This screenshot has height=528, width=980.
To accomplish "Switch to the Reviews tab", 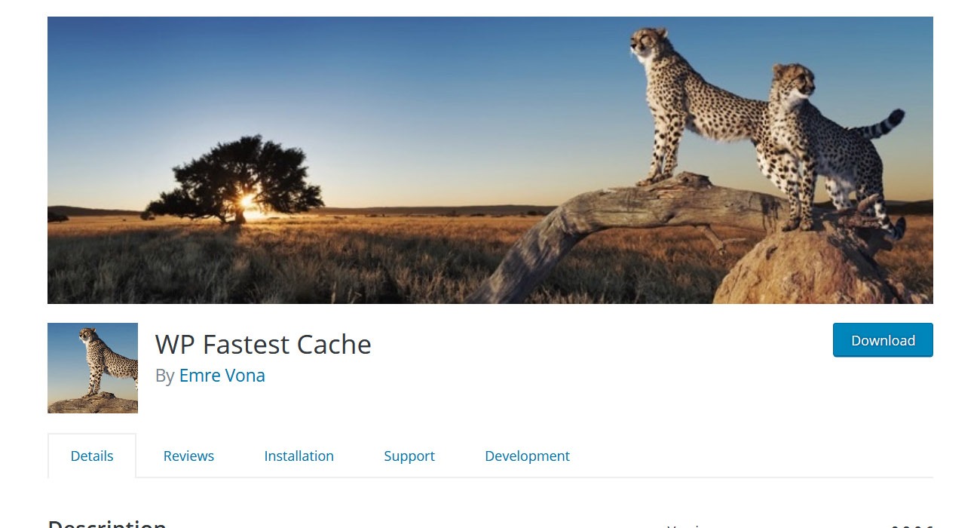I will 188,456.
